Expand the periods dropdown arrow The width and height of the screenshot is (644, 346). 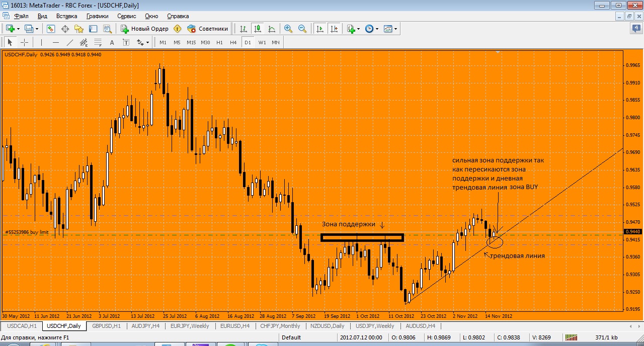(377, 29)
